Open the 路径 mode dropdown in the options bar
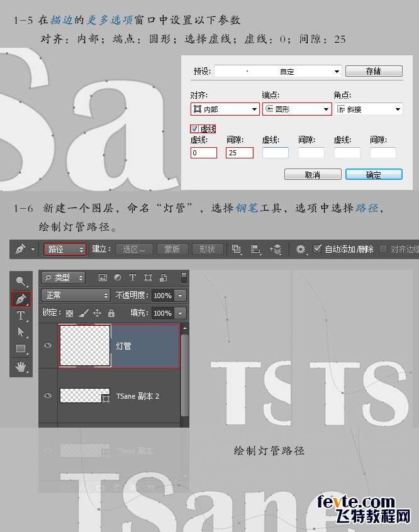Viewport: 419px width, 532px height. [x=65, y=250]
